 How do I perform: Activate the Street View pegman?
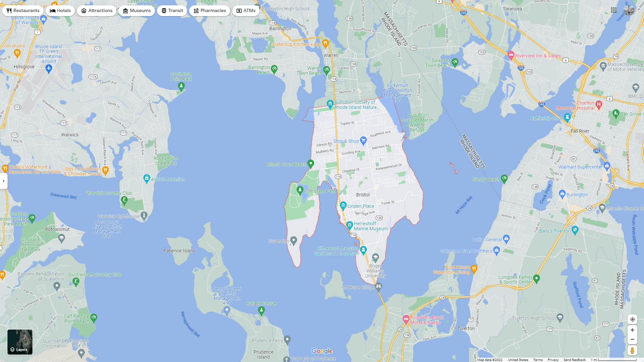point(632,351)
